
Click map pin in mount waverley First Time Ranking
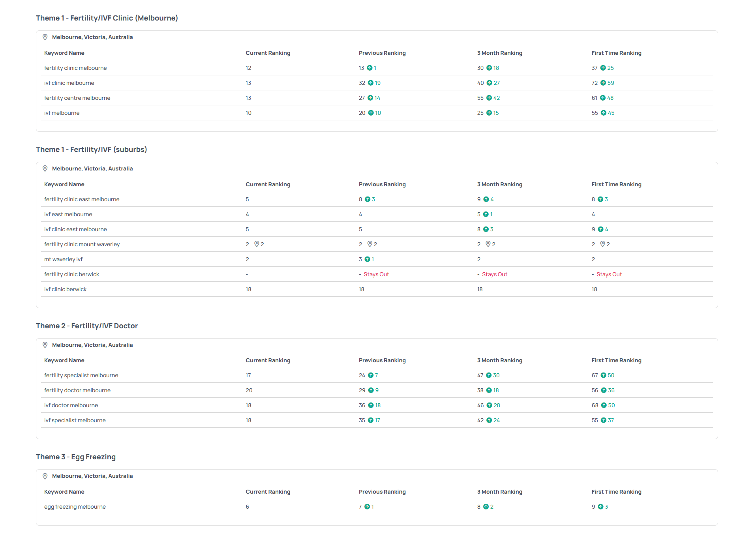603,244
